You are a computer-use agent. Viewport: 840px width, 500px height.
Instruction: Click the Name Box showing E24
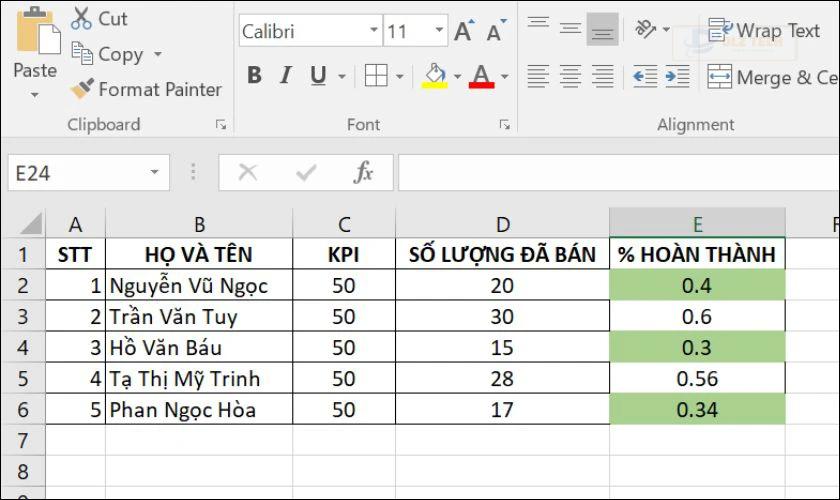click(x=78, y=173)
